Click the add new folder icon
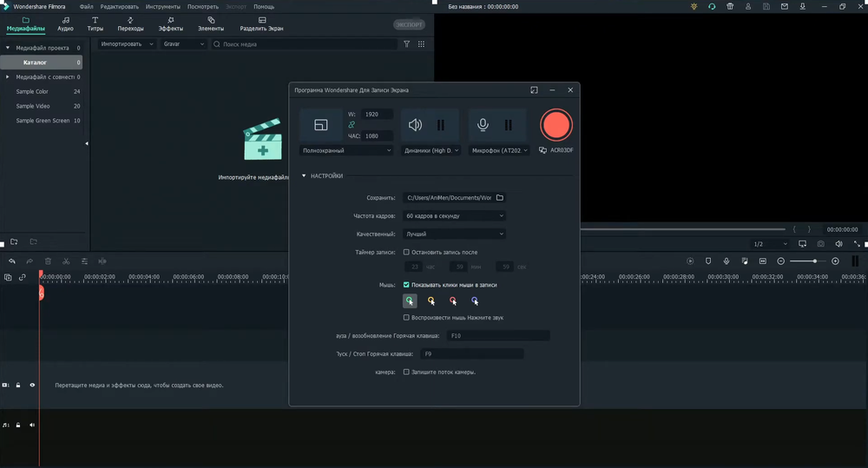This screenshot has width=868, height=468. [x=15, y=242]
